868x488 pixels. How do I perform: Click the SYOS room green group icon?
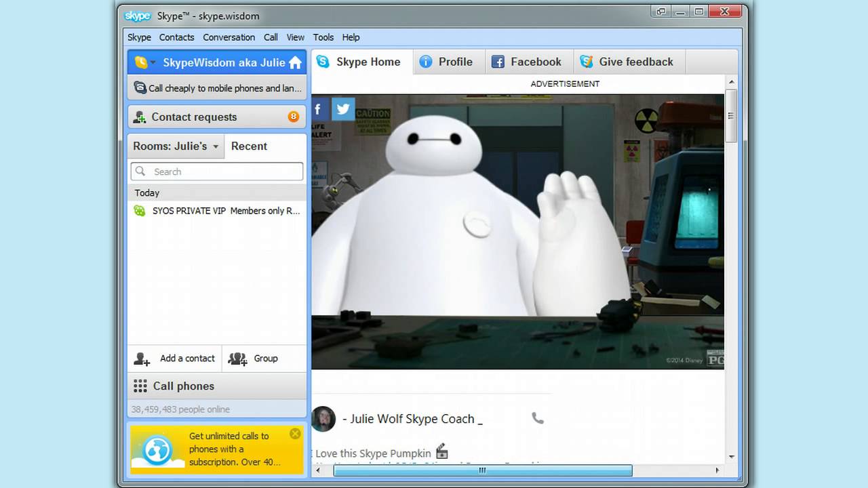tap(140, 211)
